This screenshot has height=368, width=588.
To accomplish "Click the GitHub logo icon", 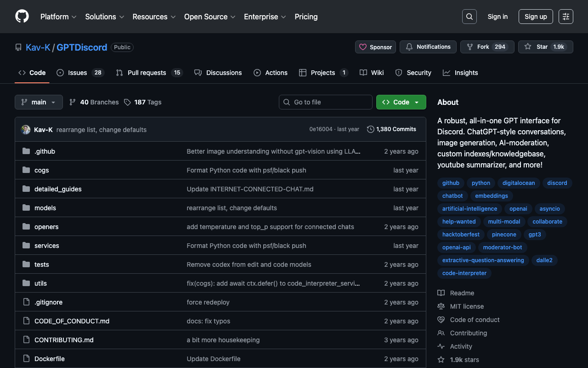I will tap(22, 17).
